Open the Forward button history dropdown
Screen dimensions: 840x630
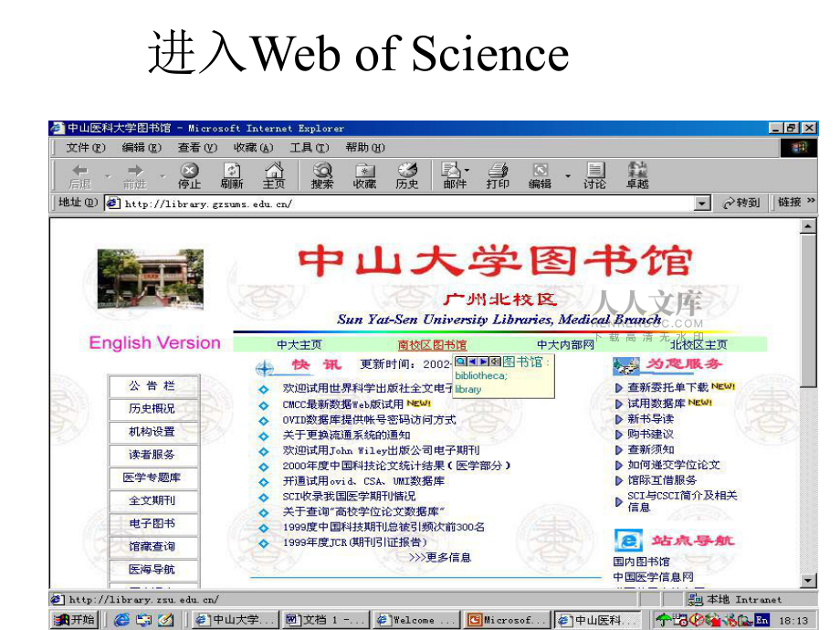tap(163, 175)
